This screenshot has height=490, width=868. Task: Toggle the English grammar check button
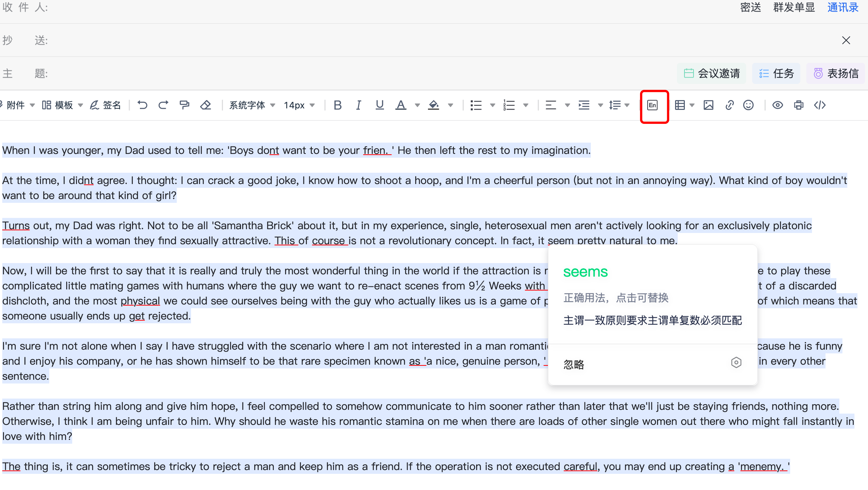click(653, 105)
